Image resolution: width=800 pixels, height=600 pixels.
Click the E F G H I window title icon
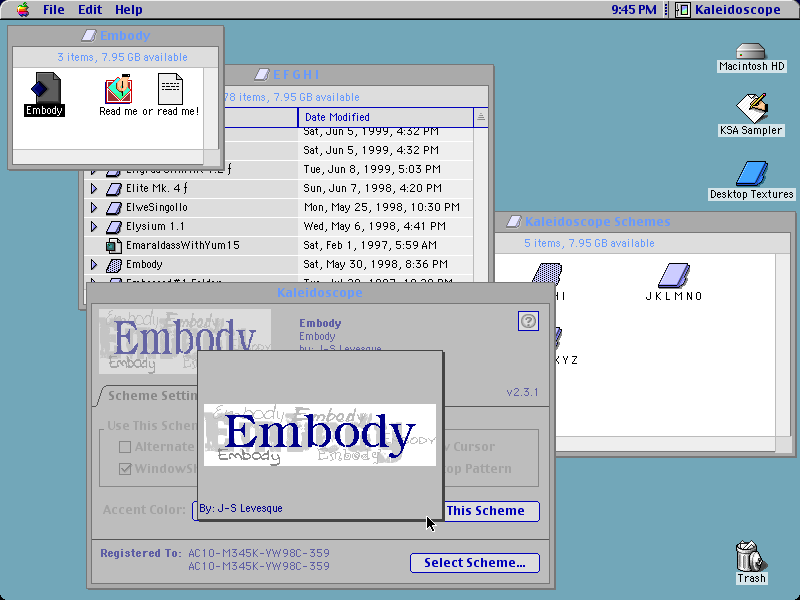click(x=262, y=75)
